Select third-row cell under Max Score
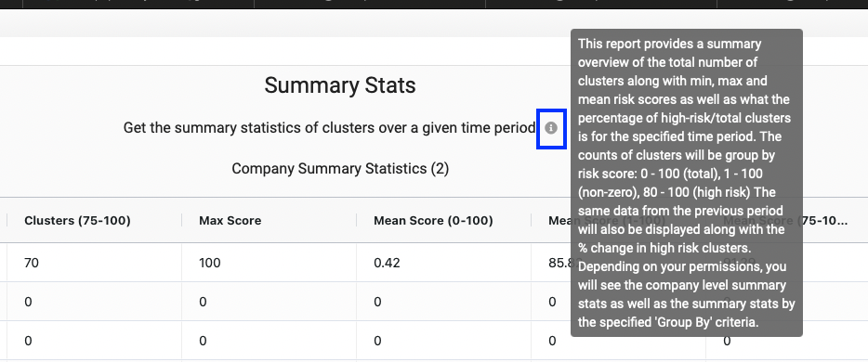The image size is (868, 362). click(x=269, y=341)
